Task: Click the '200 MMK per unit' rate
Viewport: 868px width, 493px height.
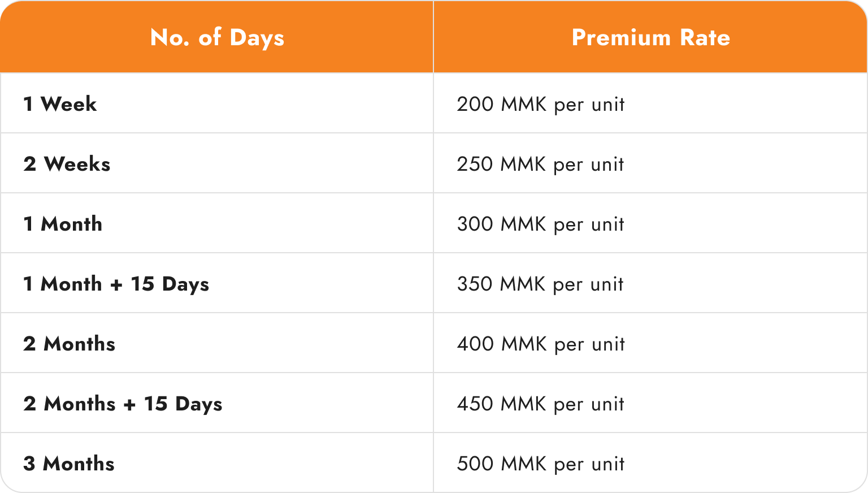Action: 541,105
